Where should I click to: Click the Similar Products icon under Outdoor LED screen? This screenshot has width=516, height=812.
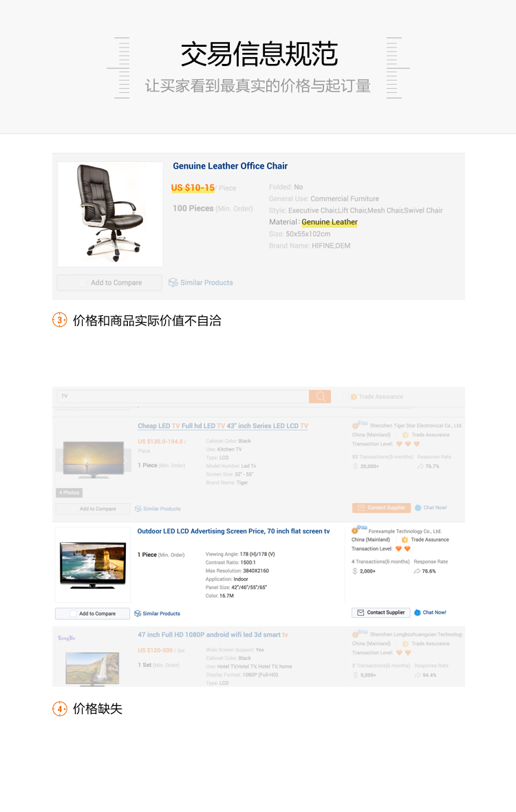coord(138,614)
